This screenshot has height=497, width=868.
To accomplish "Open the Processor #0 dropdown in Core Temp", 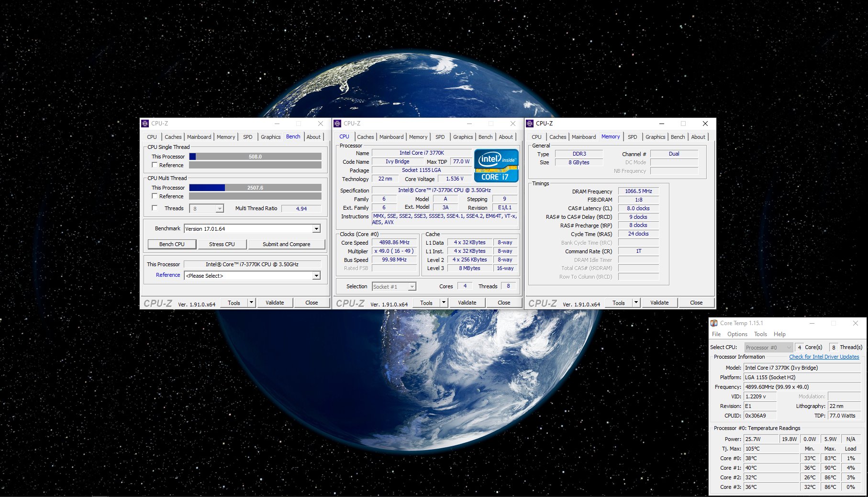I will (x=768, y=348).
